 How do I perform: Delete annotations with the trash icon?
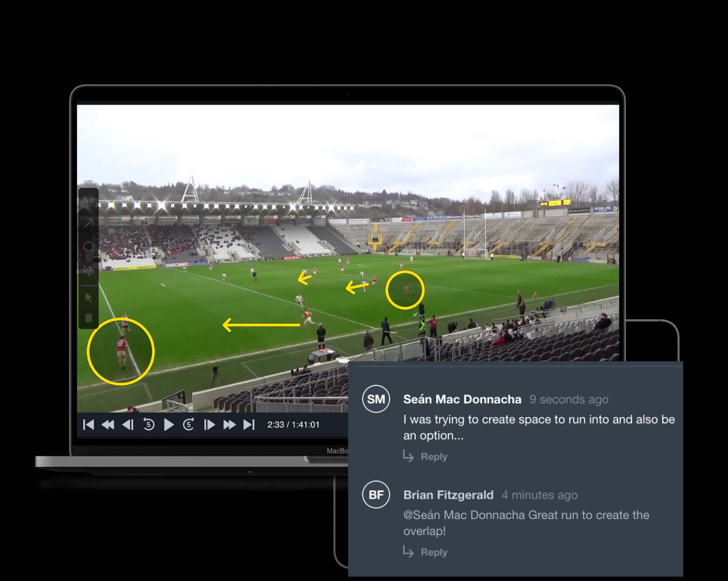89,318
